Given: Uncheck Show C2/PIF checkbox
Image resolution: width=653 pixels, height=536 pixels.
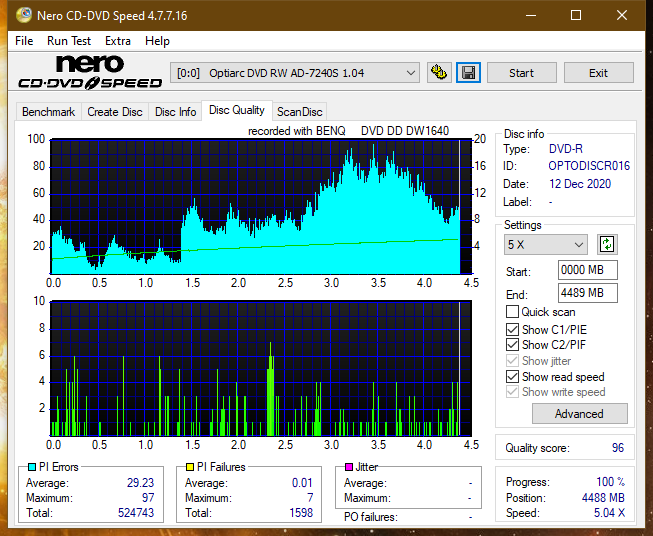Looking at the screenshot, I should tap(512, 345).
